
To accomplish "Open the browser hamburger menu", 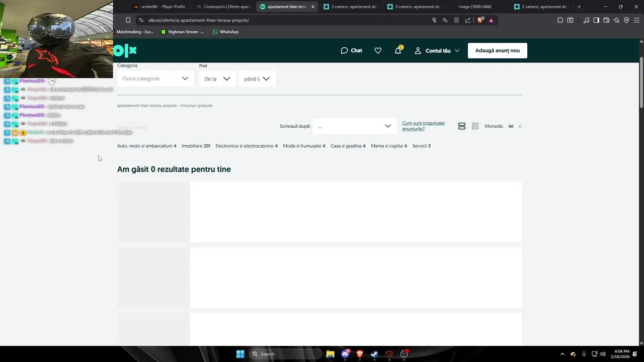I will (x=636, y=20).
